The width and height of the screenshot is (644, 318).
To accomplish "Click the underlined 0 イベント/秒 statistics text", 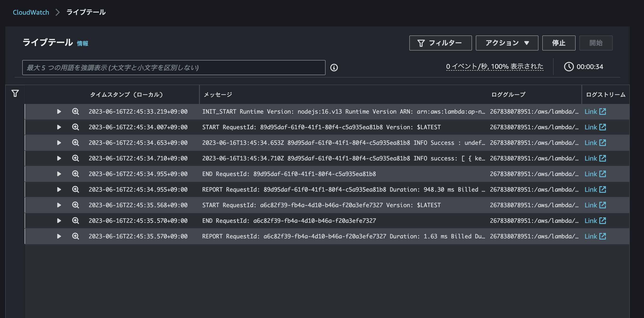I will point(495,67).
